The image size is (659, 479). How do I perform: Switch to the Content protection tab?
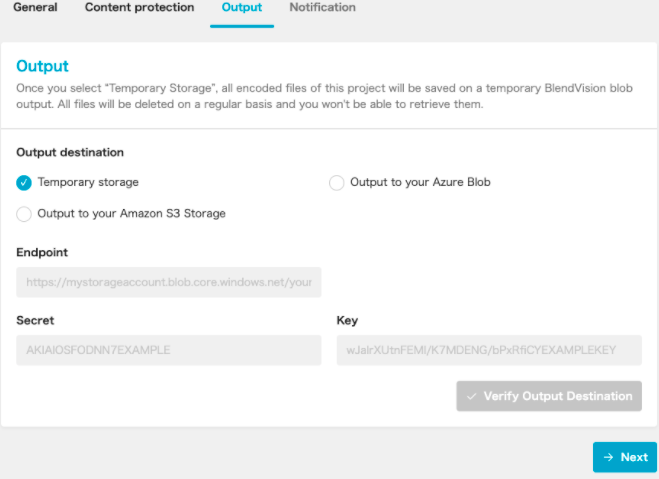tap(139, 8)
